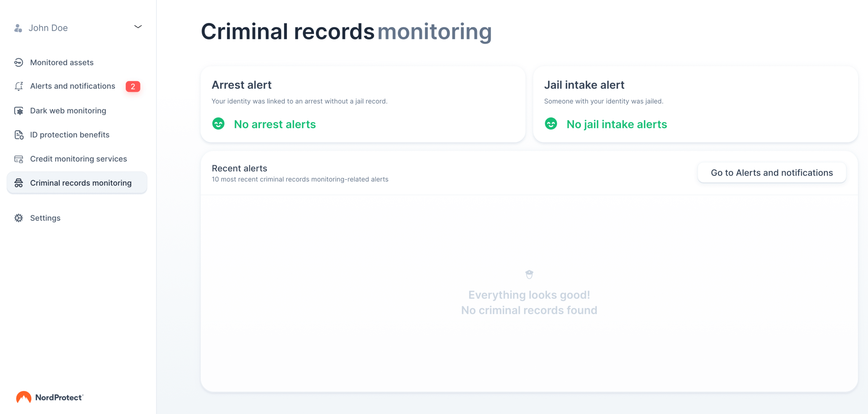Click the green smiley in Jail intake alert
Image resolution: width=868 pixels, height=414 pixels.
[551, 124]
